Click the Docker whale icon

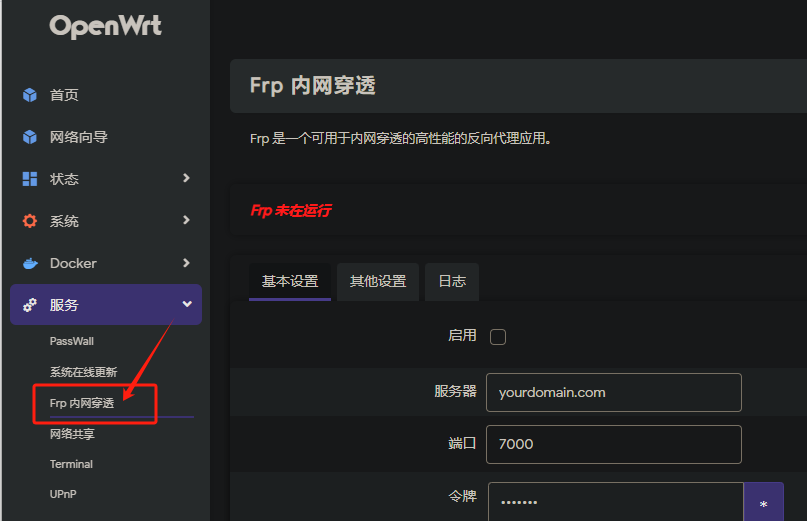click(30, 264)
